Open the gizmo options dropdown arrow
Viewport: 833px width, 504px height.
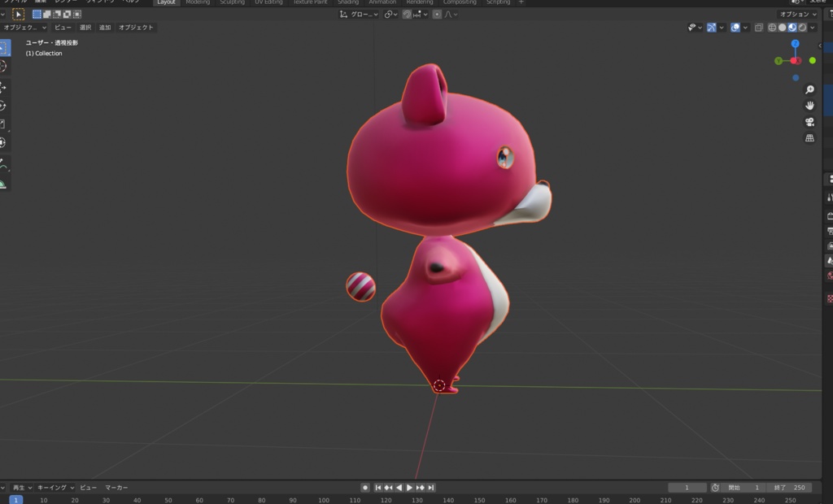[722, 28]
